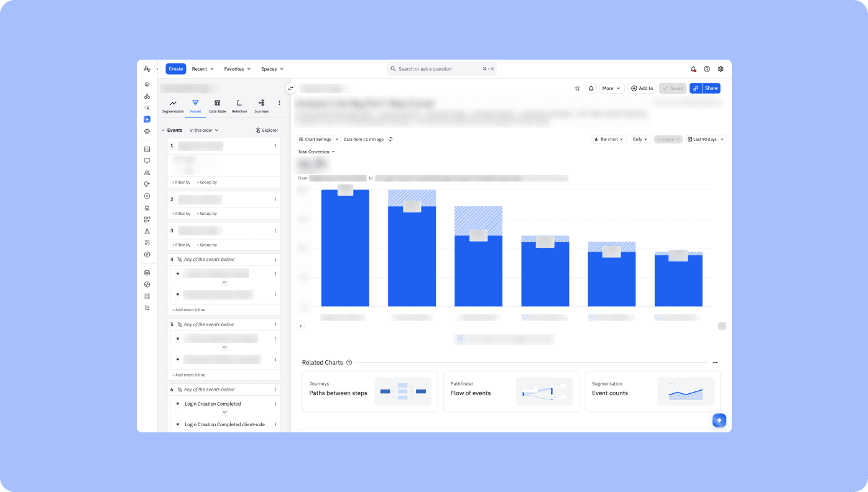Open the settings gear icon
Viewport: 868px width, 492px height.
pyautogui.click(x=719, y=68)
